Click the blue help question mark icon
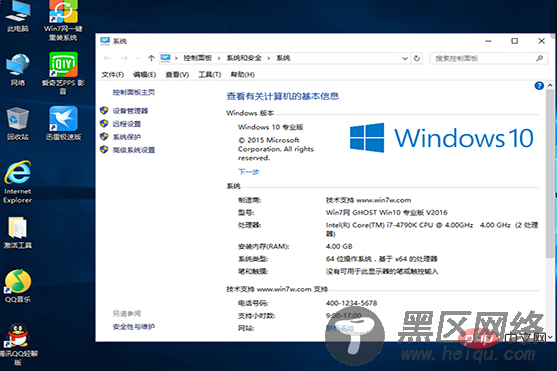Viewport: 557px width, 371px height. click(539, 86)
